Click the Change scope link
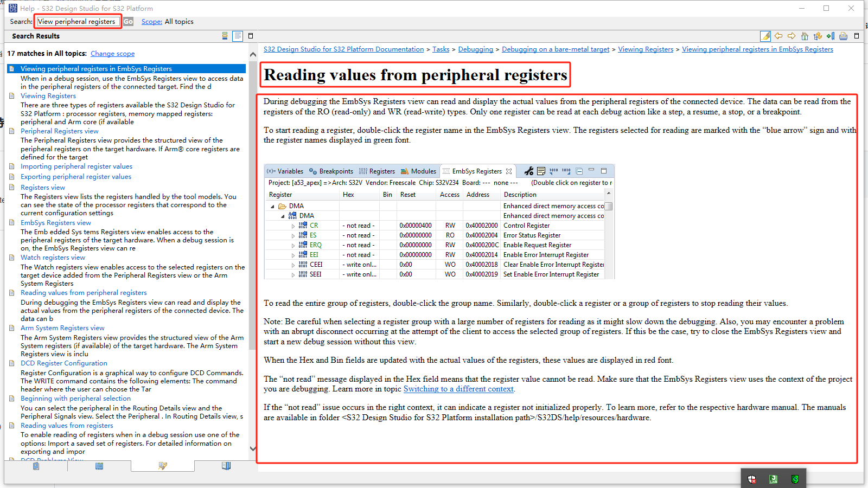The image size is (868, 488). click(x=112, y=54)
